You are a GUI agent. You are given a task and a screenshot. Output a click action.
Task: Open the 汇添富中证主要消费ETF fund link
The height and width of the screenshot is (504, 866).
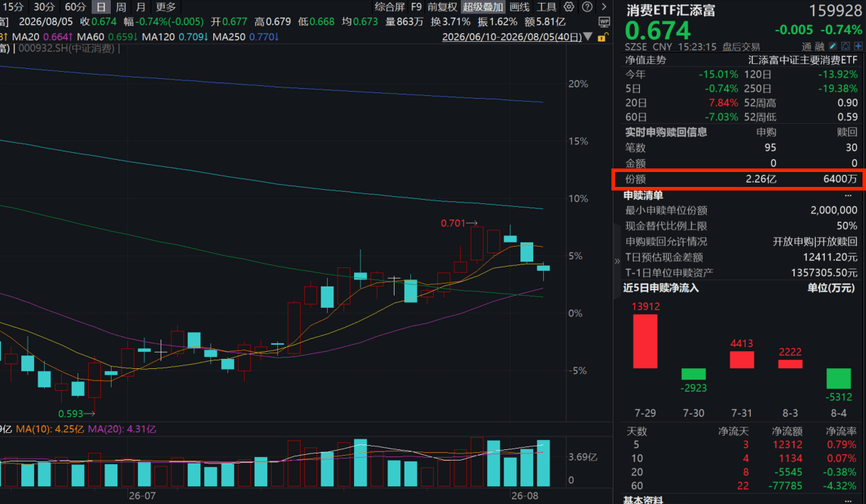coord(803,60)
